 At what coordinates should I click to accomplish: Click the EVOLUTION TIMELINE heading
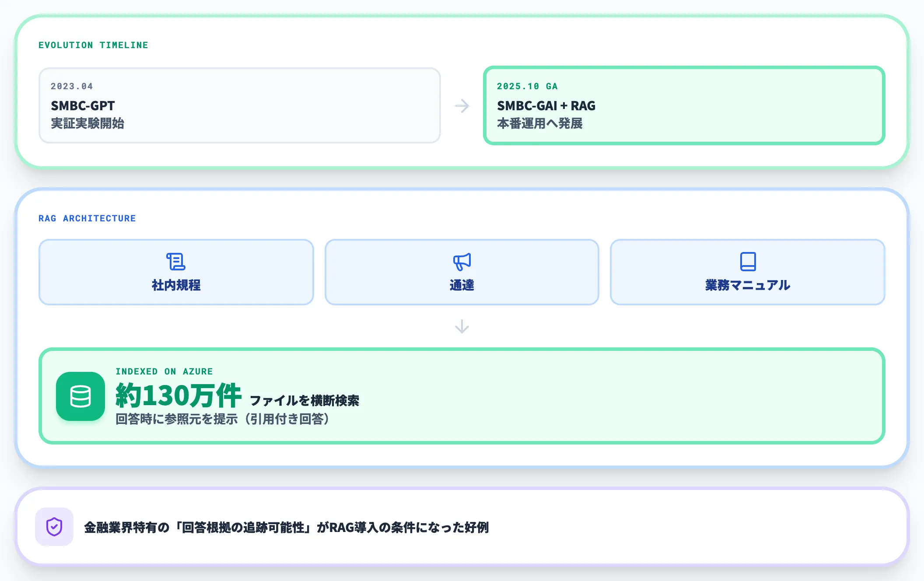(93, 45)
